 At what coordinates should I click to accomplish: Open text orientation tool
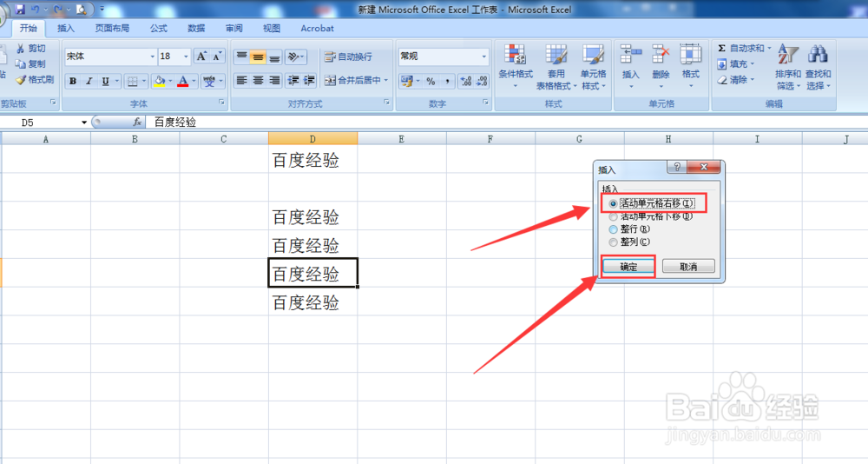295,56
